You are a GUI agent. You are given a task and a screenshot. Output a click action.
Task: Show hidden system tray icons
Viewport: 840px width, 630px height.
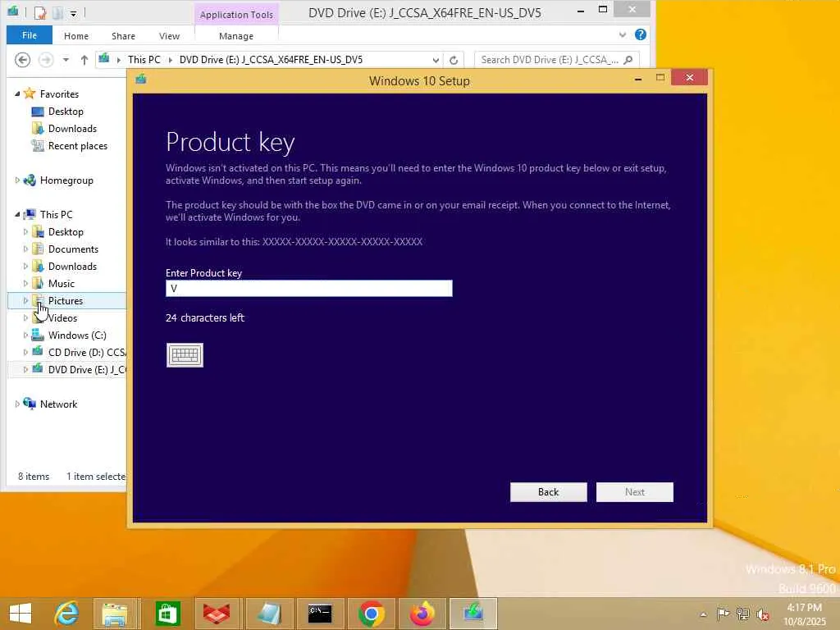tap(703, 614)
